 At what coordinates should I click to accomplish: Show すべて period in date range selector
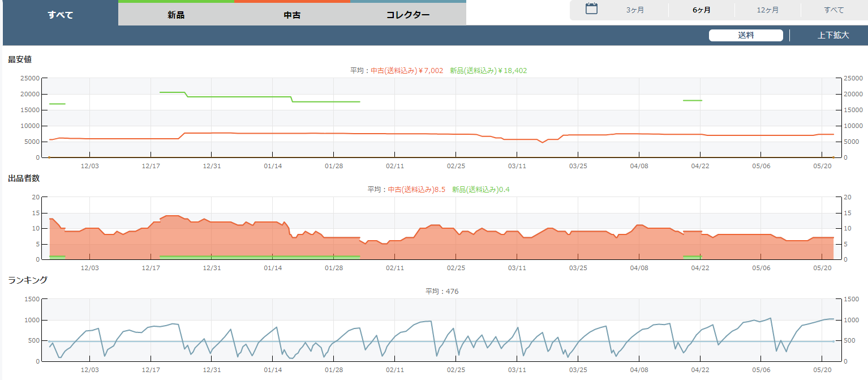click(834, 10)
